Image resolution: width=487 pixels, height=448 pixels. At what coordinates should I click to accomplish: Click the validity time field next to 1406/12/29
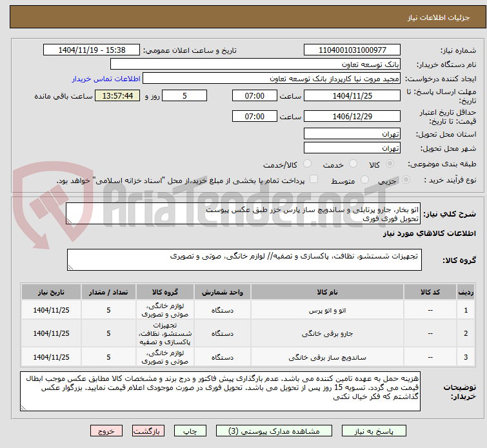[255, 117]
